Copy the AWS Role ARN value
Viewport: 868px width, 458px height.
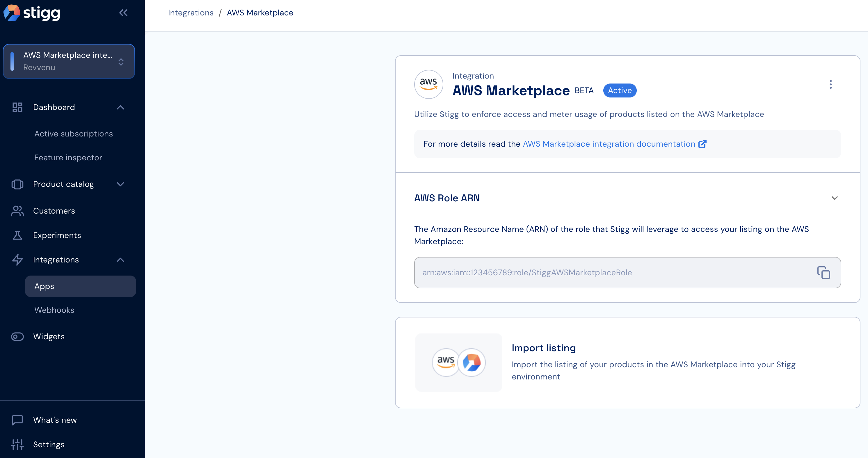(x=823, y=272)
